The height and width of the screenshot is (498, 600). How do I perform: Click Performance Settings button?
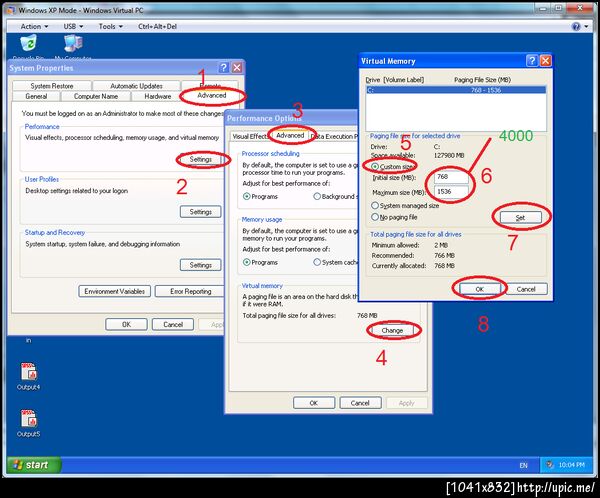point(201,159)
